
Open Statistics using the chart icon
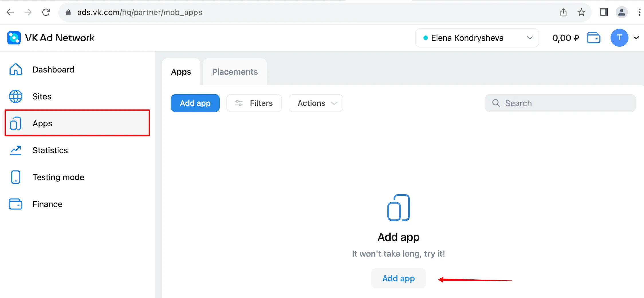click(x=15, y=150)
